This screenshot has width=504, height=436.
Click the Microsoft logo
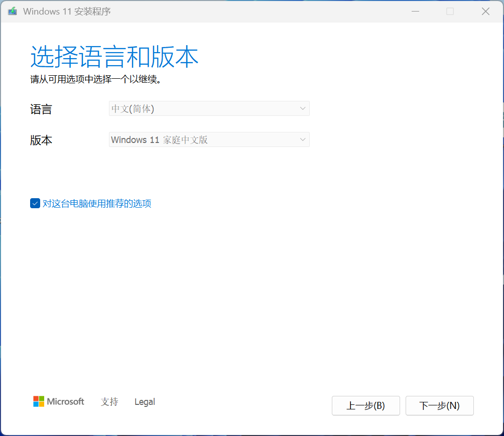(x=59, y=401)
